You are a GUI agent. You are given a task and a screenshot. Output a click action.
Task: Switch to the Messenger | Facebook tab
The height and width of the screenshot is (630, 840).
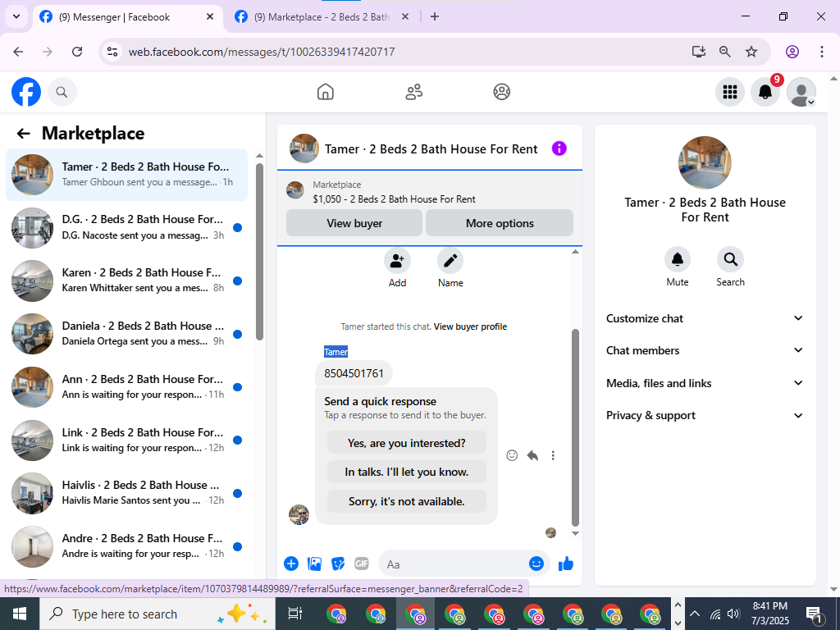coord(128,17)
